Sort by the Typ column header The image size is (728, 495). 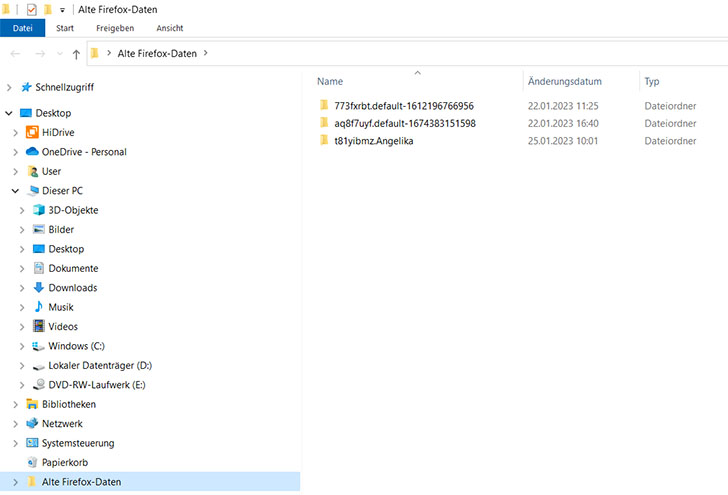[652, 81]
